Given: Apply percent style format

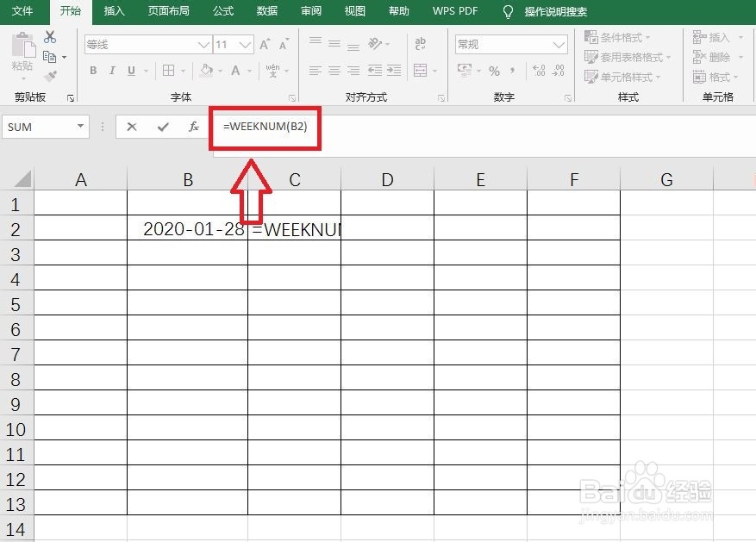Looking at the screenshot, I should pyautogui.click(x=494, y=72).
